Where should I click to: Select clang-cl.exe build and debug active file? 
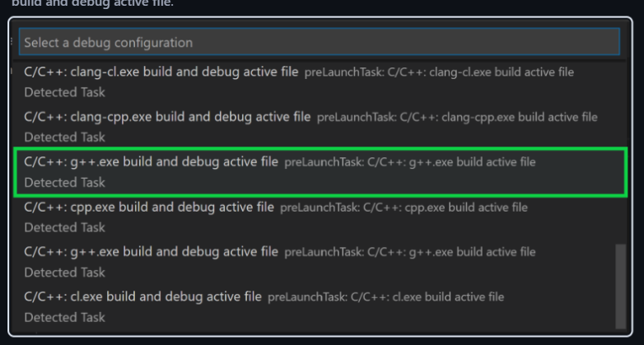[x=161, y=72]
